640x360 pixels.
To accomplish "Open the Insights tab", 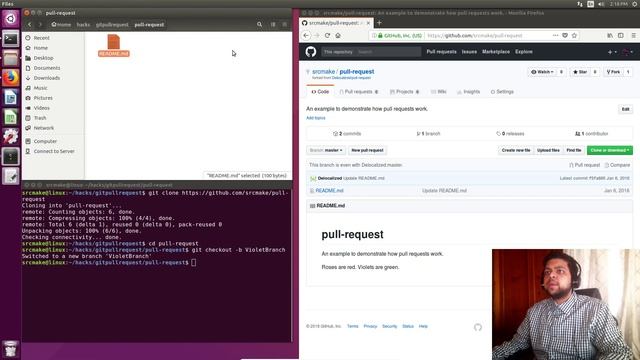I will tap(469, 92).
